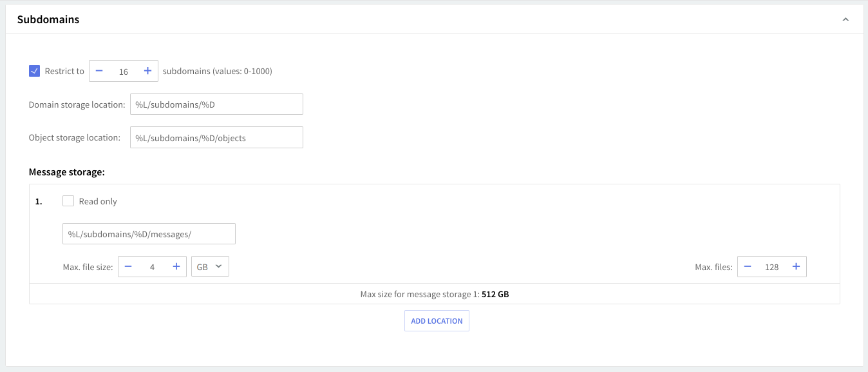Increase the subdomains limit with plus
Screen dimensions: 868x372
(x=147, y=71)
